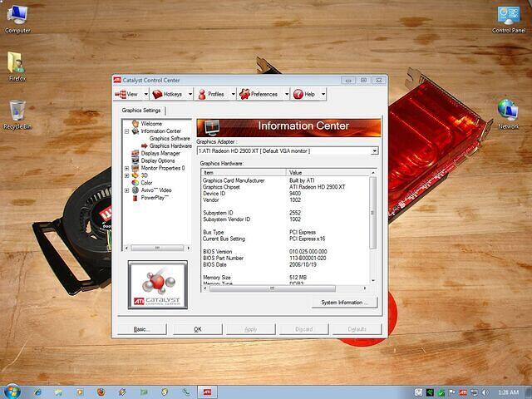This screenshot has width=532, height=399.
Task: Open the volume speaker tray icon
Action: (x=484, y=392)
